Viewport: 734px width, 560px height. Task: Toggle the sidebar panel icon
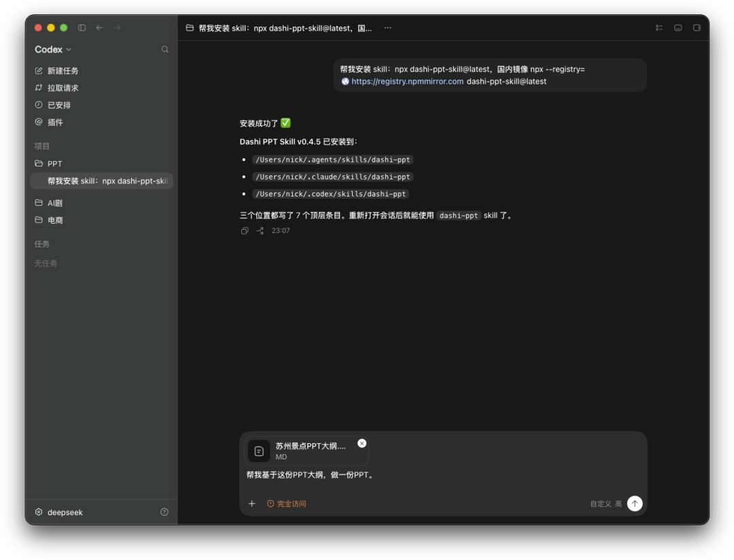tap(82, 28)
